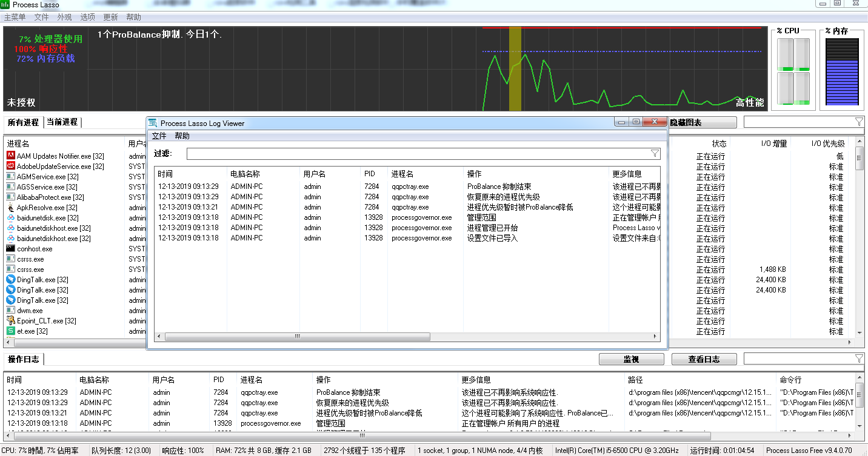The height and width of the screenshot is (456, 868).
Task: Select 恢复原来的进程优先级 row in bottom action log
Action: [429, 403]
